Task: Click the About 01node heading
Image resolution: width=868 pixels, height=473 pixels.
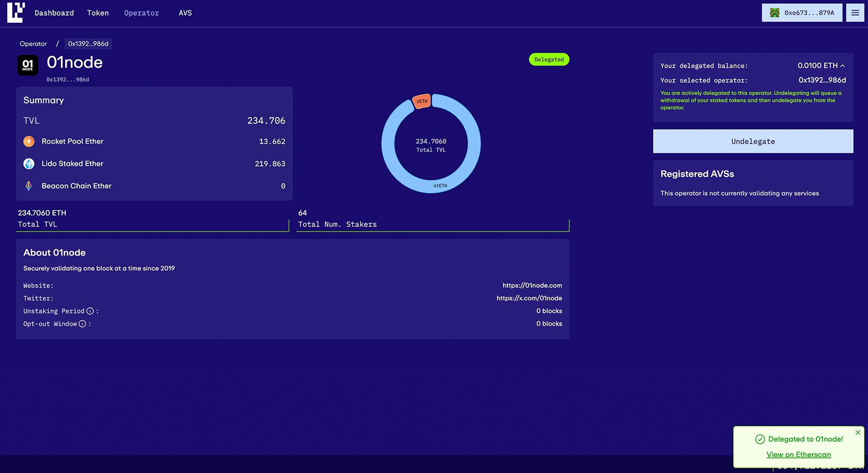Action: 55,252
